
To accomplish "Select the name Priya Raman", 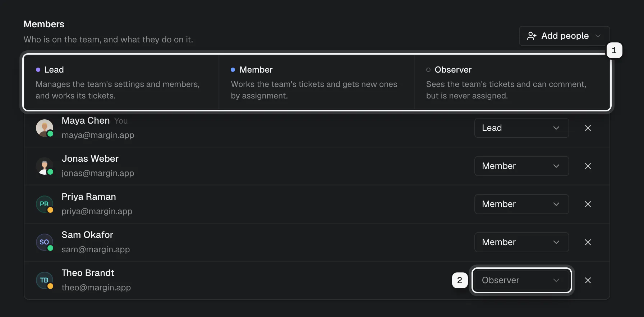I will [89, 197].
